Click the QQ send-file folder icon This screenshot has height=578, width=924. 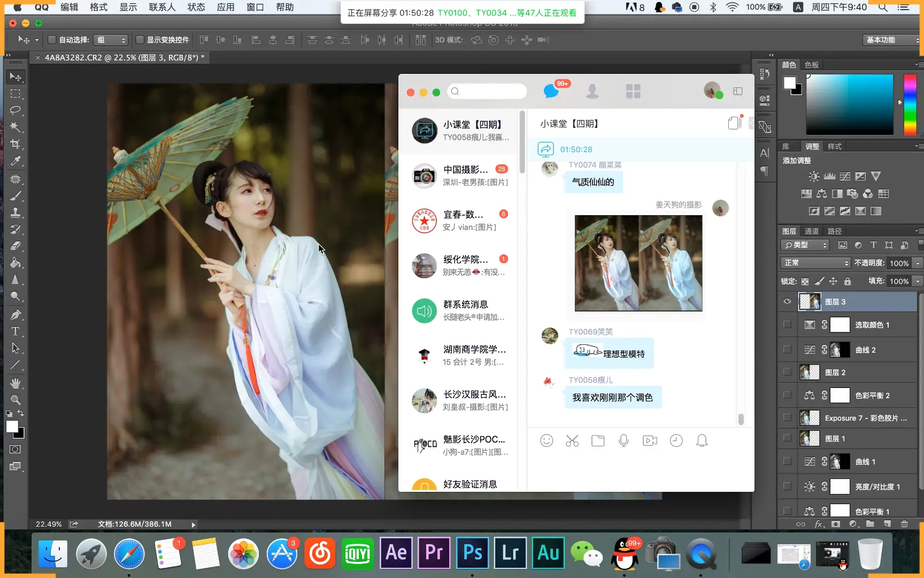[x=598, y=440]
